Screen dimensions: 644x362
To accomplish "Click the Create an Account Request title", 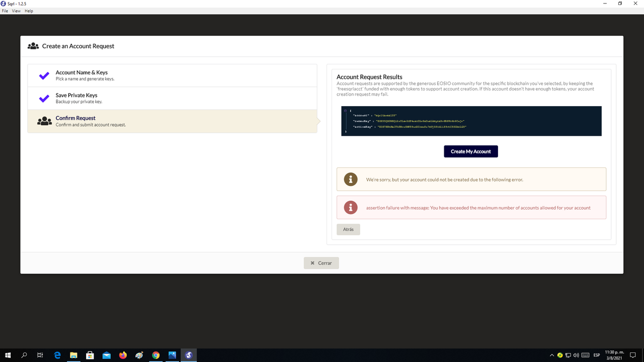I will pos(78,46).
